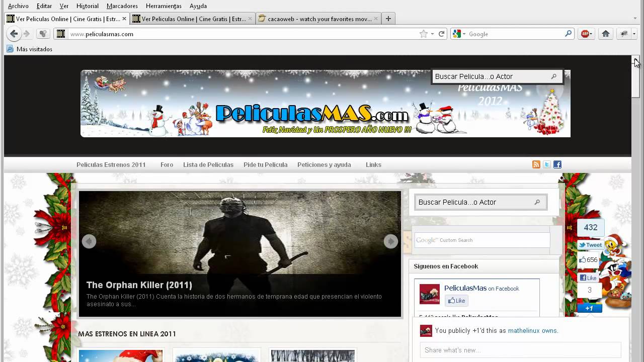Click the sidebar Buscar Pelicula magnifier icon

pos(537,202)
